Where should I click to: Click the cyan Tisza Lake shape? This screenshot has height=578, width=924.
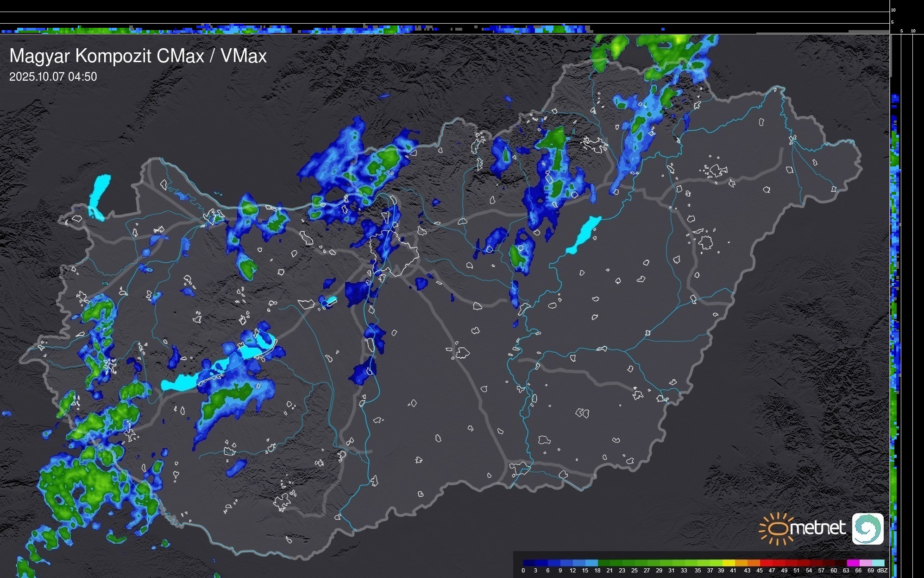click(584, 235)
